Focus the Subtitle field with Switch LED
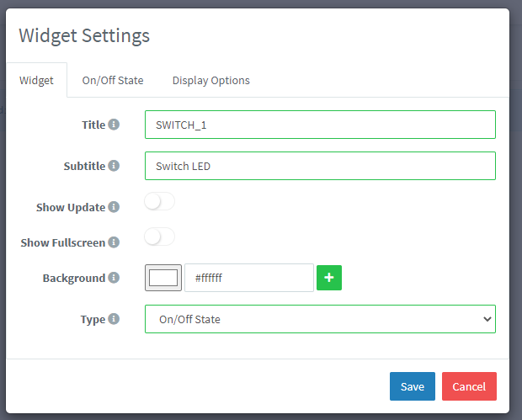The height and width of the screenshot is (420, 522). tap(320, 166)
